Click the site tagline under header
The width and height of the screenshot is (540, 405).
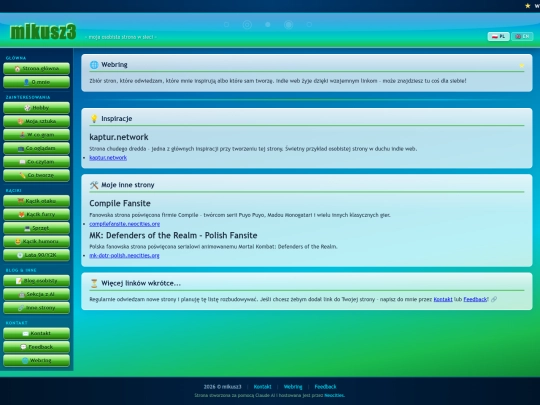click(121, 37)
